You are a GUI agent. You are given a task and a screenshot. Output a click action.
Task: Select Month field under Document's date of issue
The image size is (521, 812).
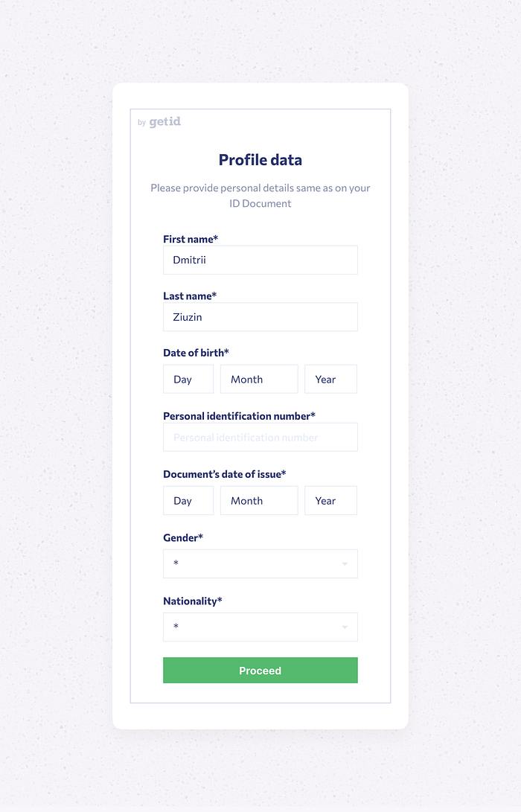[x=259, y=500]
